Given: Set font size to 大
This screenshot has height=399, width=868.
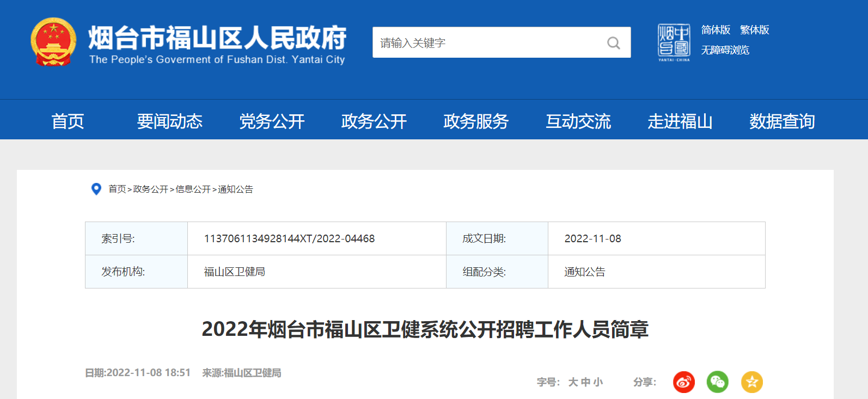Looking at the screenshot, I should [573, 382].
